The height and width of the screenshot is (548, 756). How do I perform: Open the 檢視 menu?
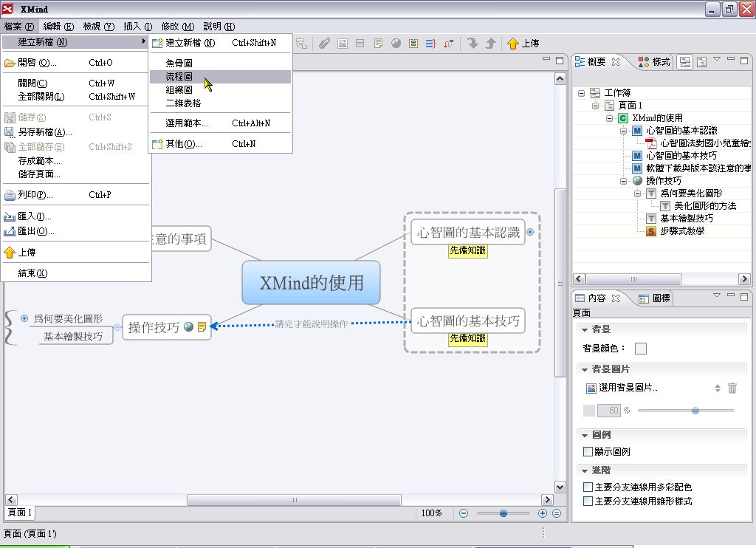[98, 27]
